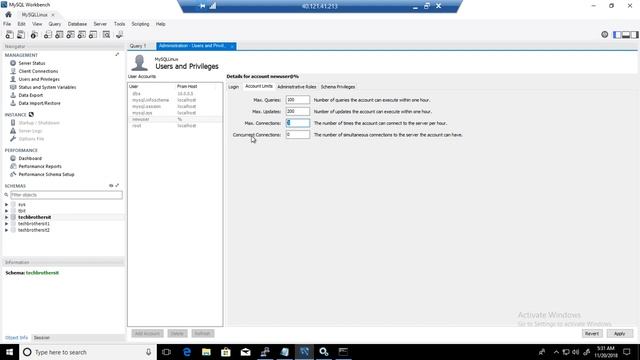The image size is (640, 360).
Task: Open File Explorer in the taskbar
Action: tap(207, 352)
